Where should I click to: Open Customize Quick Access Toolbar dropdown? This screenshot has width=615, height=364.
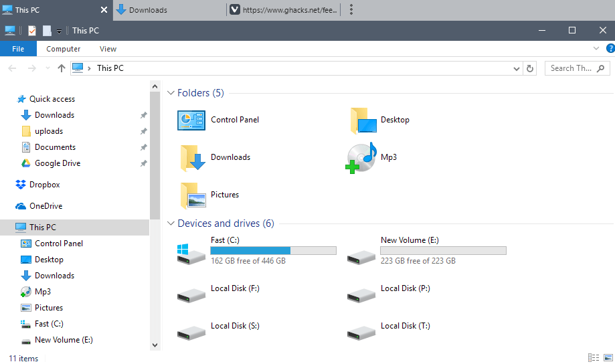tap(59, 31)
